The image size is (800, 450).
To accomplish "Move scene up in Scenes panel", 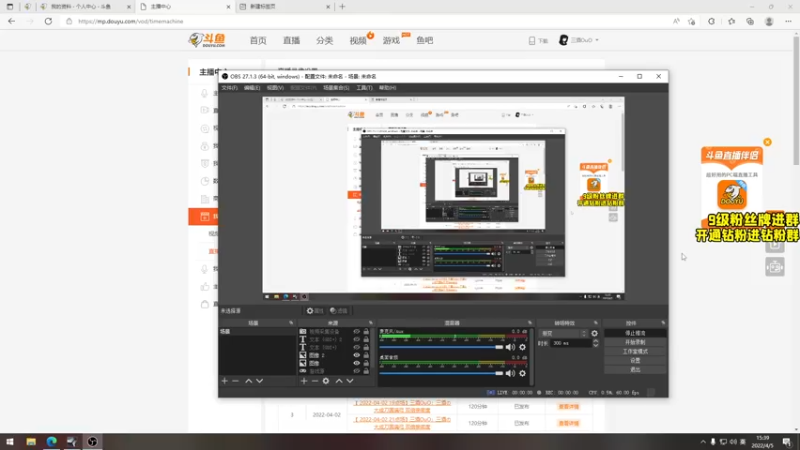I will (248, 381).
